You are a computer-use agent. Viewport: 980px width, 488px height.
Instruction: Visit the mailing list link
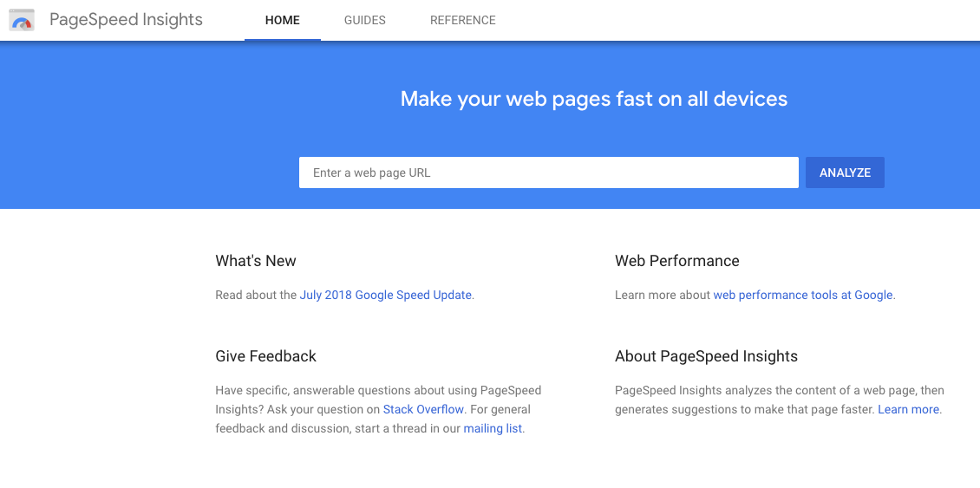point(493,428)
